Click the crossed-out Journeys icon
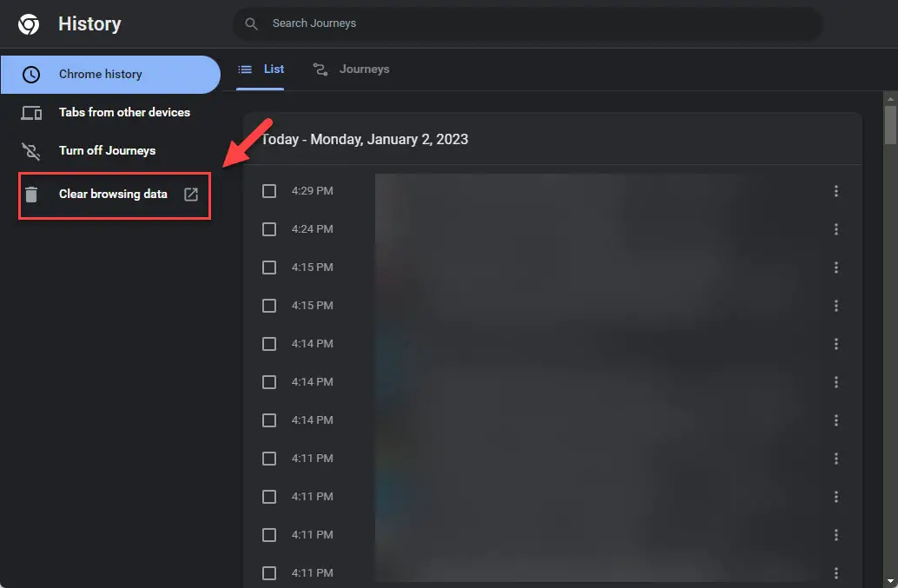Image resolution: width=898 pixels, height=588 pixels. tap(31, 151)
